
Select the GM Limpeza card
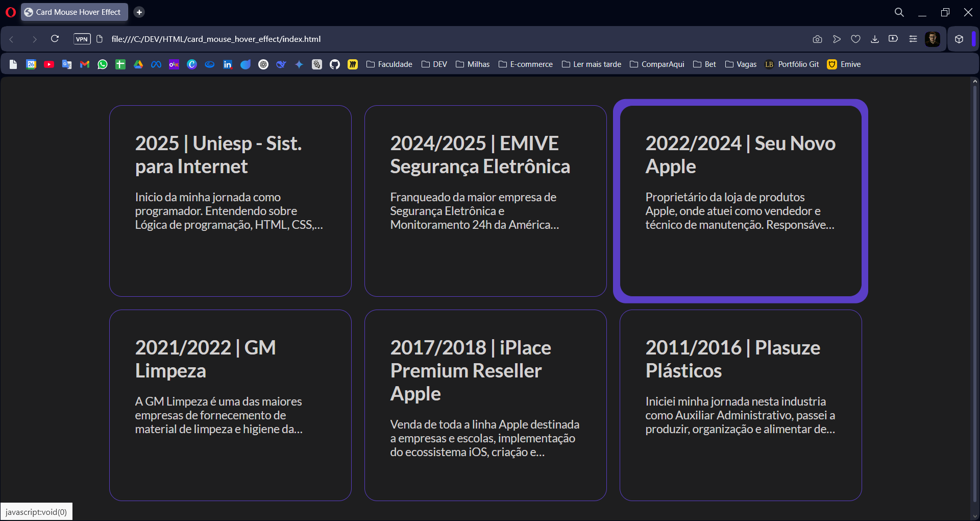(230, 405)
